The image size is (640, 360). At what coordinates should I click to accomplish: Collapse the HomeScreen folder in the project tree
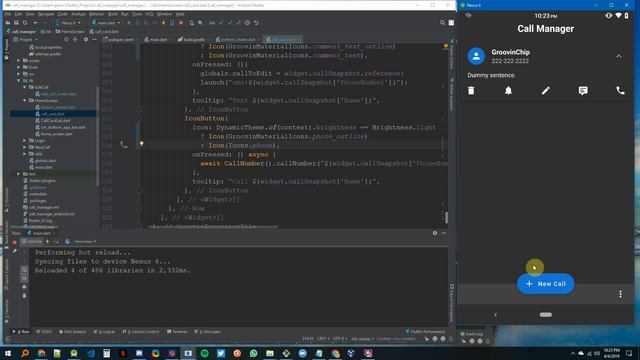pos(24,100)
